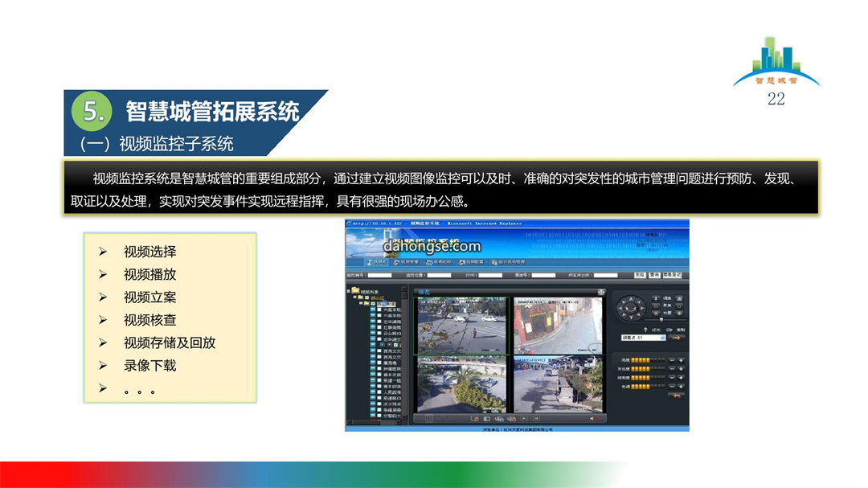
Task: Decrease 亮度 with minus button
Action: coord(671,361)
